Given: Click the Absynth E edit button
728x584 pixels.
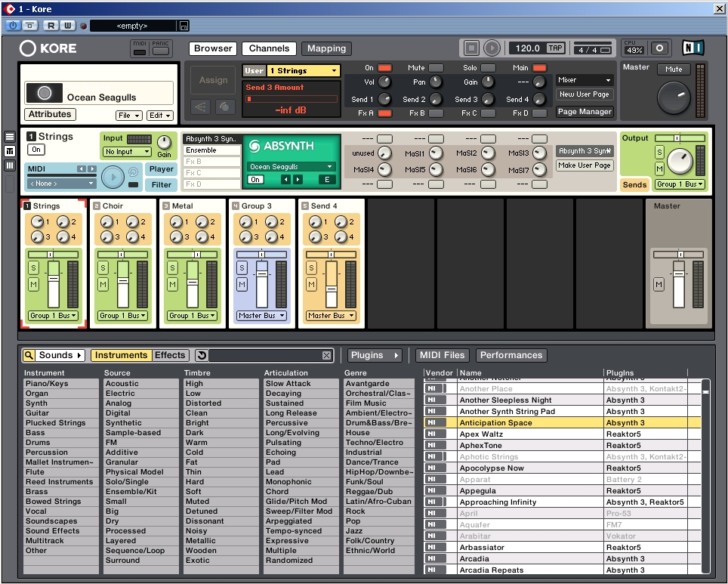Looking at the screenshot, I should pos(327,180).
